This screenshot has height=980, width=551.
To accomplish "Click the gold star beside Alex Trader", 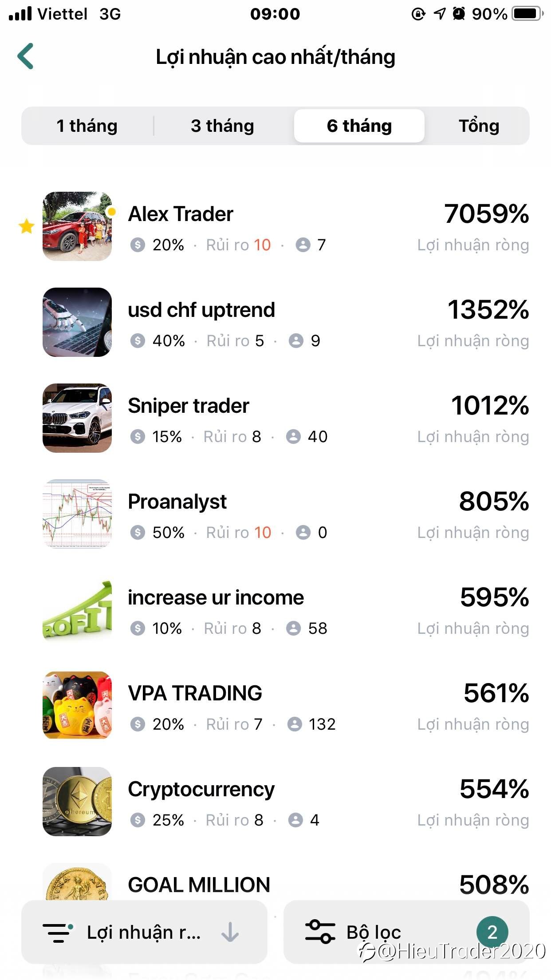I will [27, 226].
